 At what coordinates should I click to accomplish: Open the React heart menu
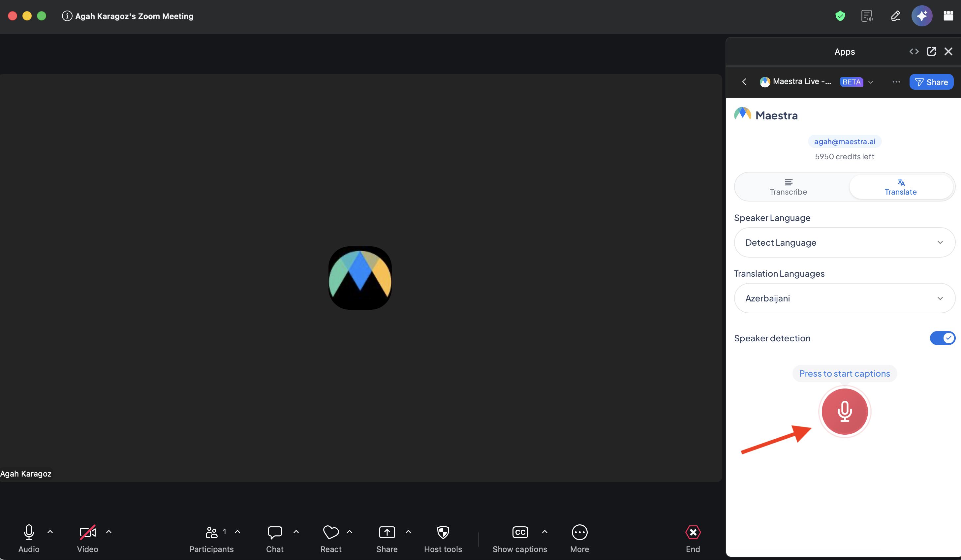(331, 539)
